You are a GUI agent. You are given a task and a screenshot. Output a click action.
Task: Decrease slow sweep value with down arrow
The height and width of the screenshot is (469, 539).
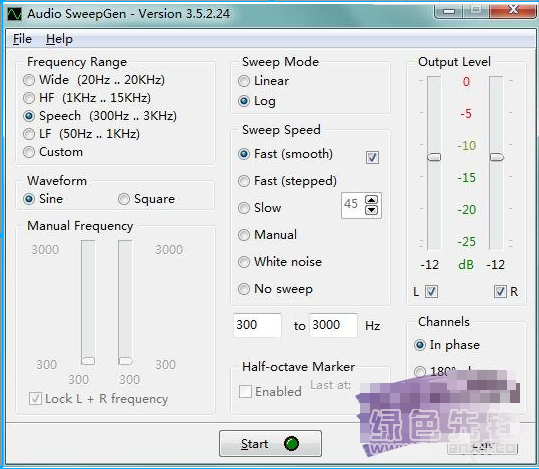[x=371, y=210]
